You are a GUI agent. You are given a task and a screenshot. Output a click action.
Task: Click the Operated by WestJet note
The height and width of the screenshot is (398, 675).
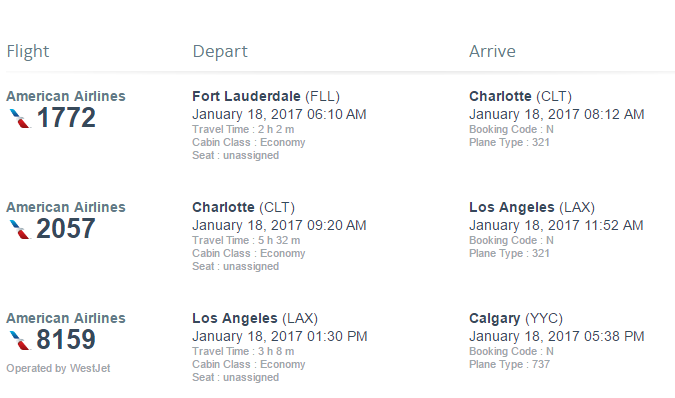click(58, 368)
